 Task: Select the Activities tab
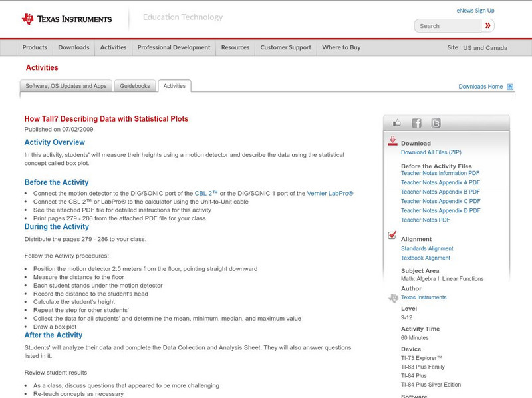click(174, 86)
